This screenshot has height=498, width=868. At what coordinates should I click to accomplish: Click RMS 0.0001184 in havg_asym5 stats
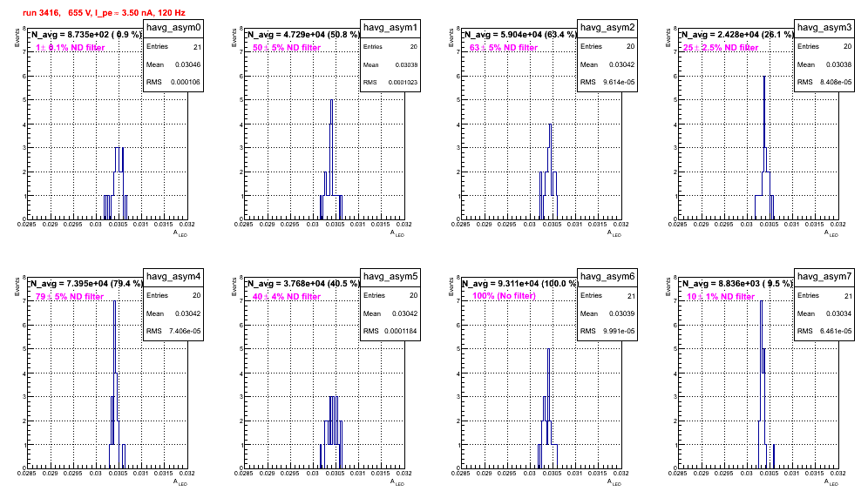[x=390, y=331]
